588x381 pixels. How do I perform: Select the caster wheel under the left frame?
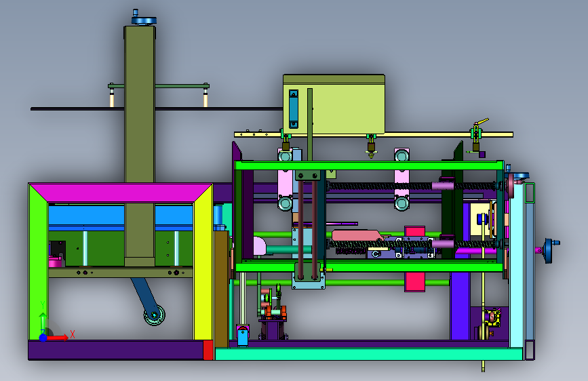[155, 315]
